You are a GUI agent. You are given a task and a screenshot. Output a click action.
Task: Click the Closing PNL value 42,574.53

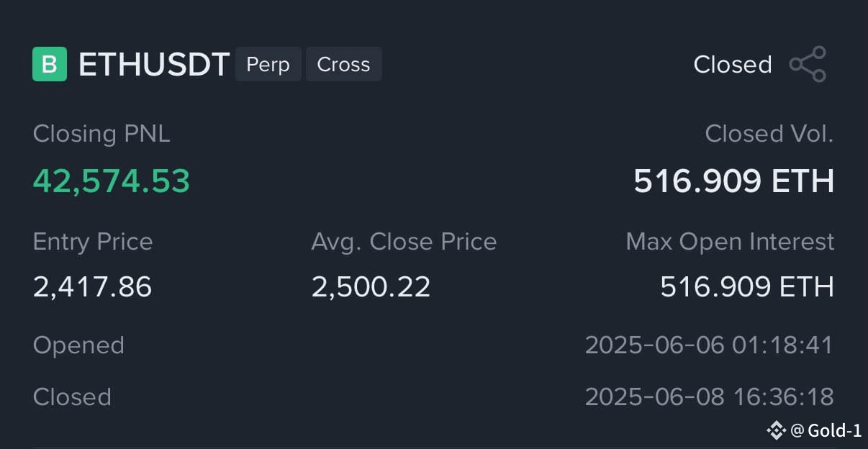tap(112, 181)
